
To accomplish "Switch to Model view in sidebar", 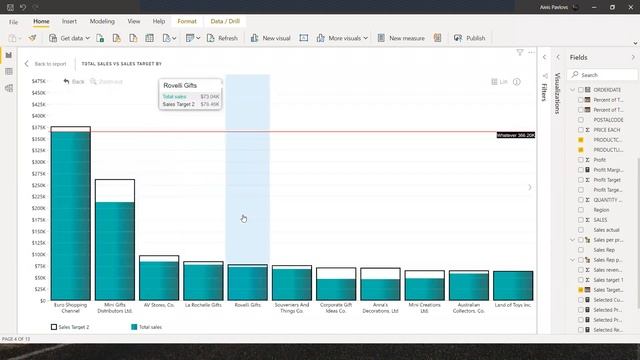I will pyautogui.click(x=9, y=88).
